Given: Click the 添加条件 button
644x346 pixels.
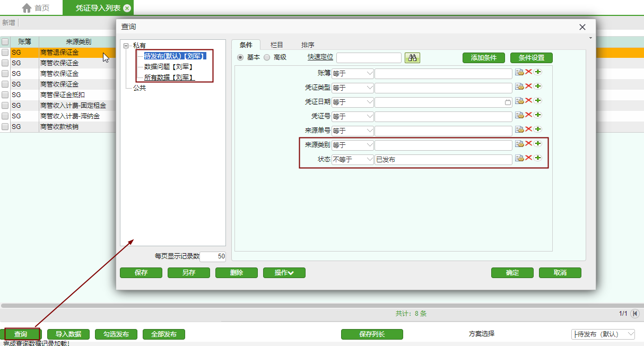Looking at the screenshot, I should (x=483, y=58).
